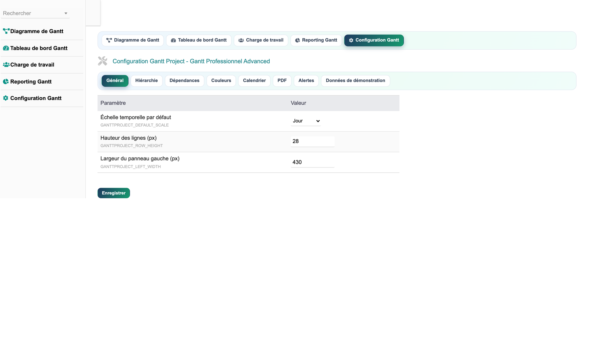This screenshot has width=589, height=364.
Task: Click the pie chart icon in the Reporting Gantt top tab
Action: click(298, 40)
